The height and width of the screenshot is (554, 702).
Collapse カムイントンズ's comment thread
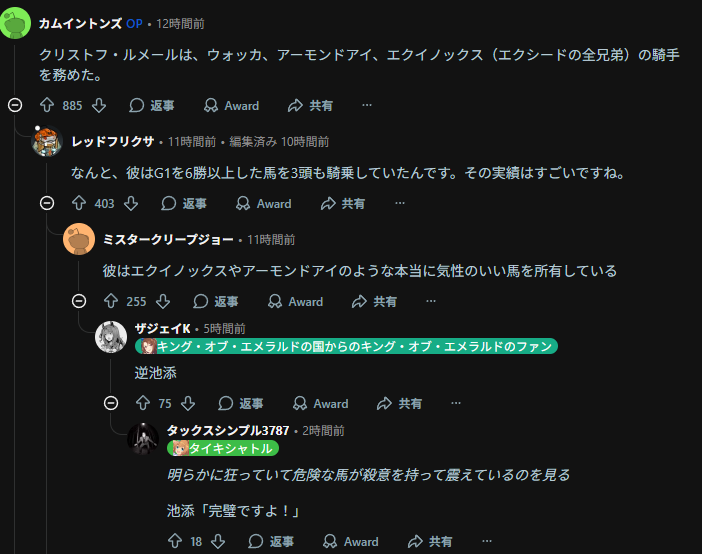[x=15, y=105]
